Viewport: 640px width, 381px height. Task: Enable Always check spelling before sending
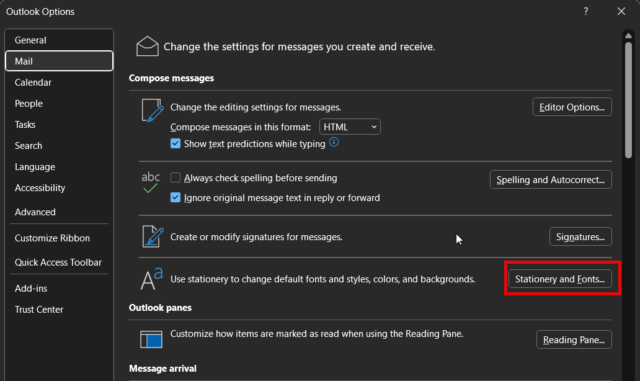point(176,178)
